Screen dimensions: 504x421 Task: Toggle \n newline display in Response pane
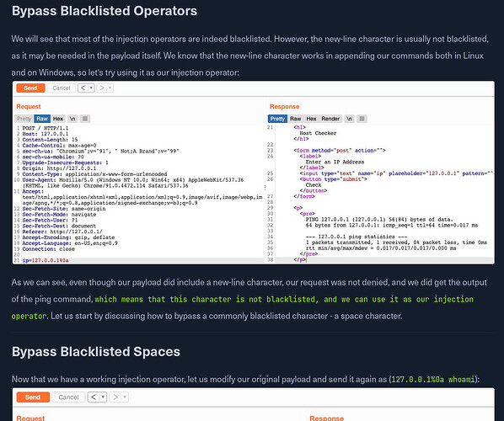pos(349,119)
